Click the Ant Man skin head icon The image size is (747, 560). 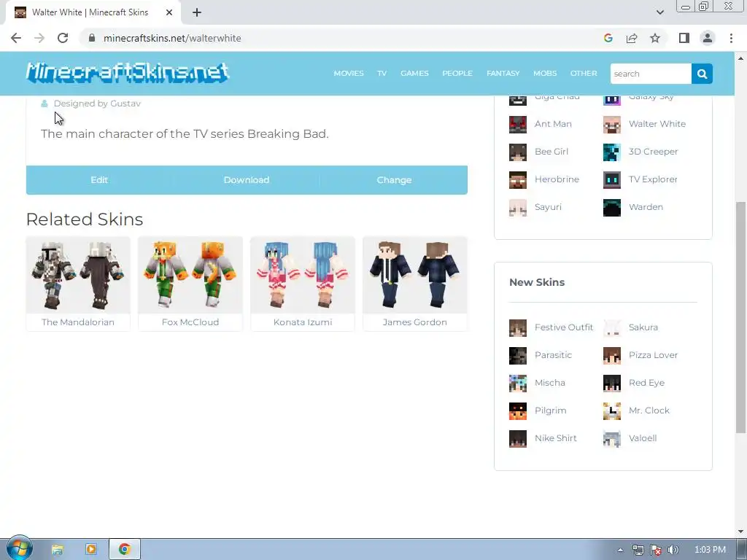pos(518,124)
